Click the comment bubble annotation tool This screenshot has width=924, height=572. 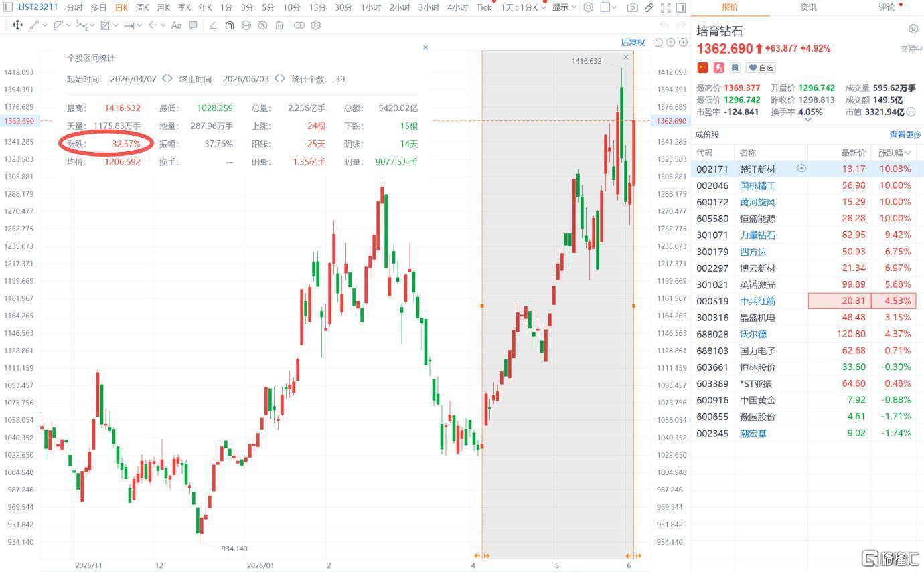coord(193,25)
